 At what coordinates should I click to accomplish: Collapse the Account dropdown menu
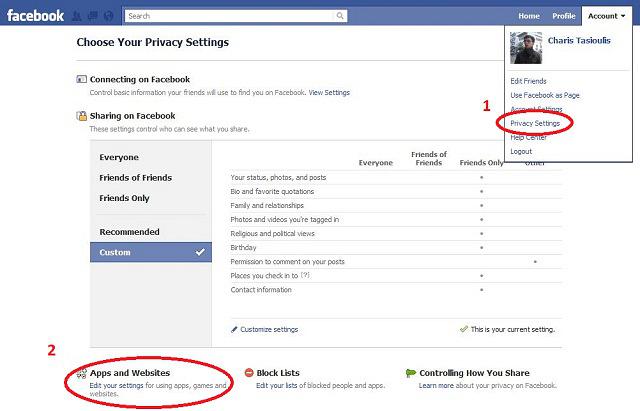click(x=606, y=16)
